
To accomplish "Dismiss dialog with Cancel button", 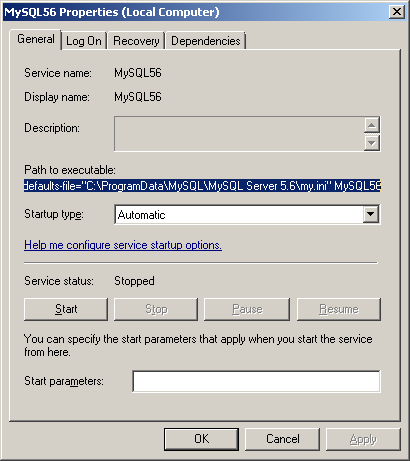I will pos(282,439).
